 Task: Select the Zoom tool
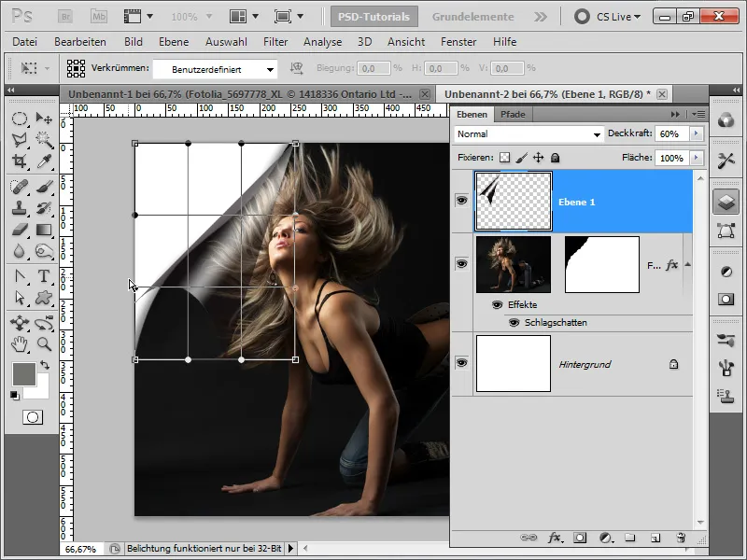(x=44, y=344)
